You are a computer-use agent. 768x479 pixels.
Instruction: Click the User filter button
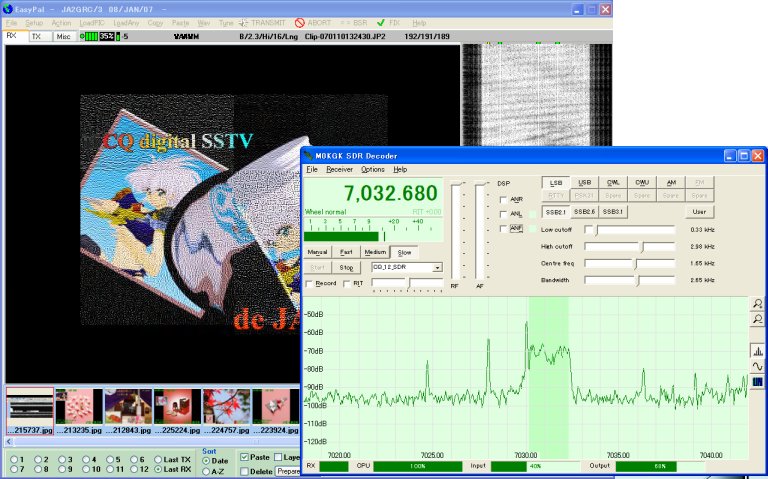pyautogui.click(x=699, y=212)
